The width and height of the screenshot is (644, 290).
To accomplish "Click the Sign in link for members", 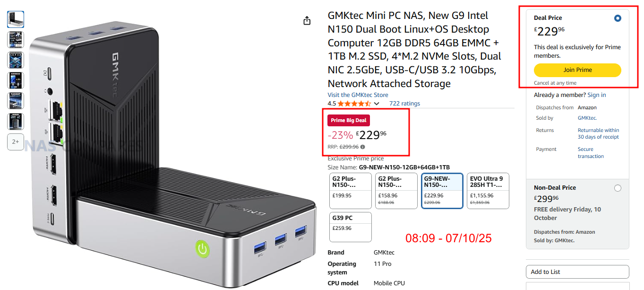I will click(x=597, y=95).
